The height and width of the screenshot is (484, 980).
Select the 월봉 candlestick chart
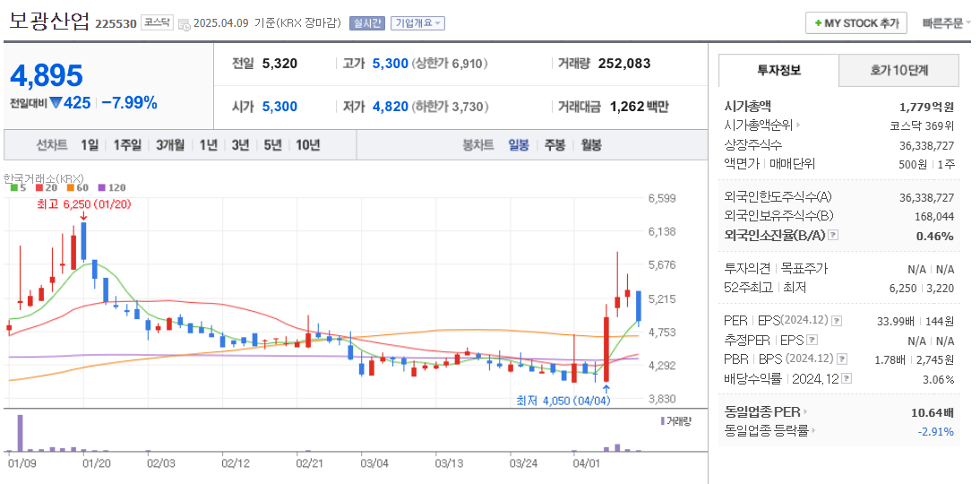591,145
